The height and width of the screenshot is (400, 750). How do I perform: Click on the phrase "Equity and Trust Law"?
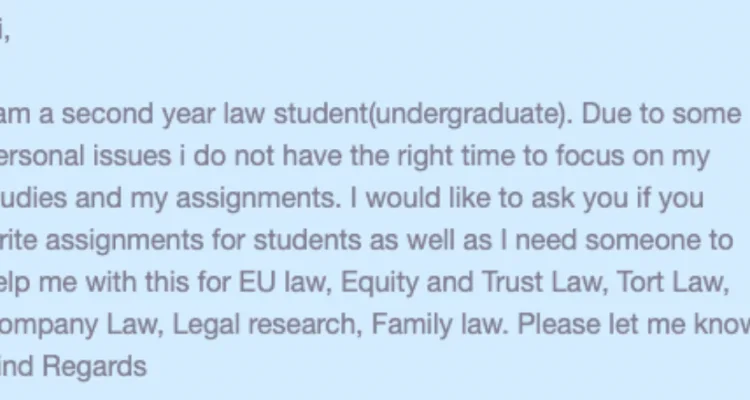[x=471, y=283]
